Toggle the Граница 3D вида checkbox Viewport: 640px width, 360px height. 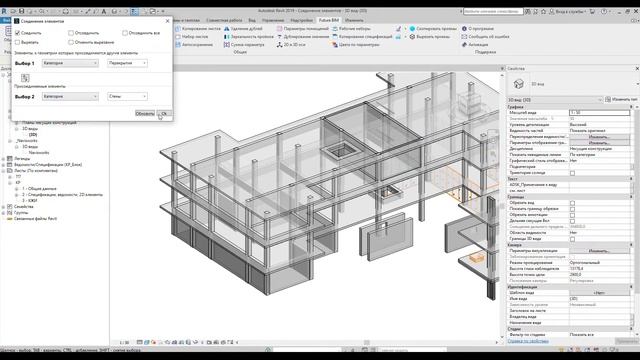pyautogui.click(x=572, y=239)
